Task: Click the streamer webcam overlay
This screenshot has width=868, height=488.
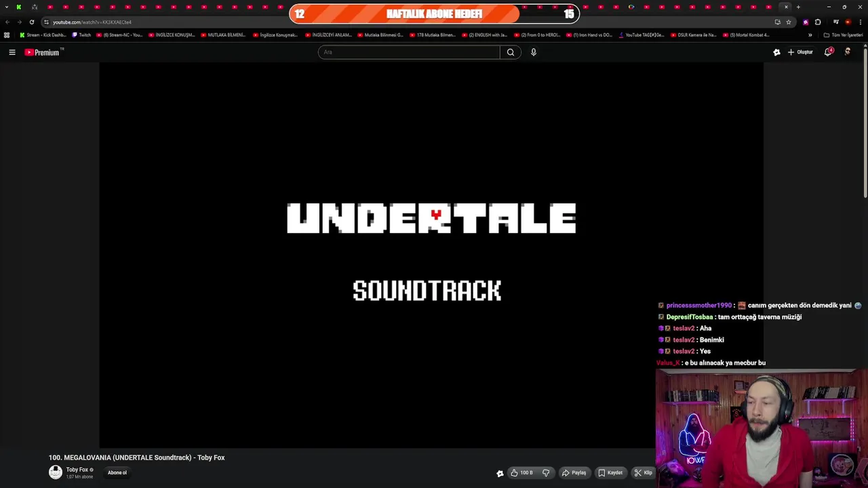Action: 762,428
